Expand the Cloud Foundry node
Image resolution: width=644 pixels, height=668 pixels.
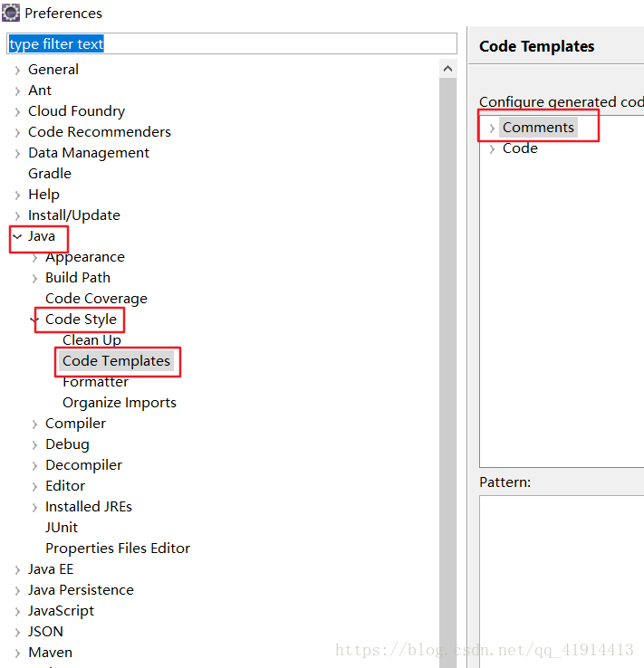pyautogui.click(x=17, y=111)
